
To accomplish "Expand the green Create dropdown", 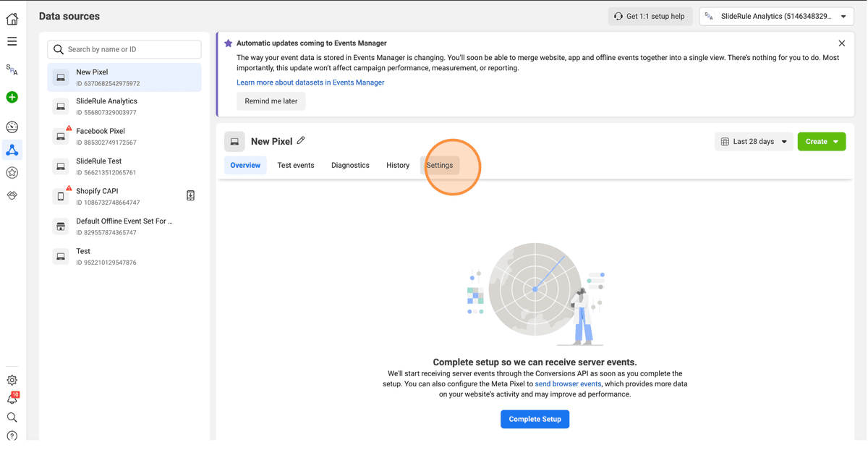I will [x=822, y=142].
